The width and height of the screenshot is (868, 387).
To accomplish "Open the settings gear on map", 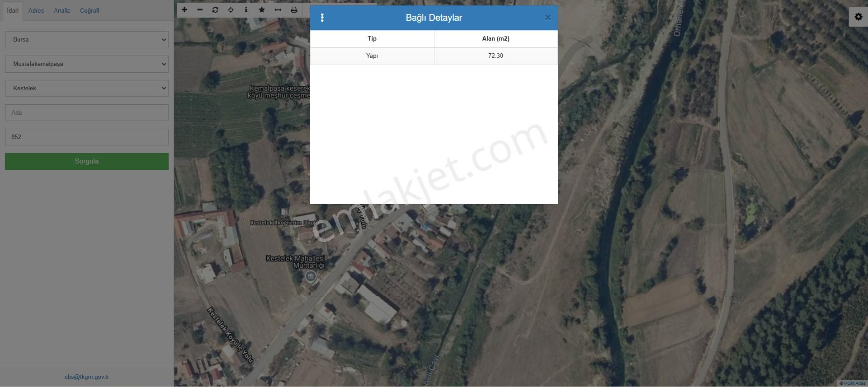I will tap(858, 17).
